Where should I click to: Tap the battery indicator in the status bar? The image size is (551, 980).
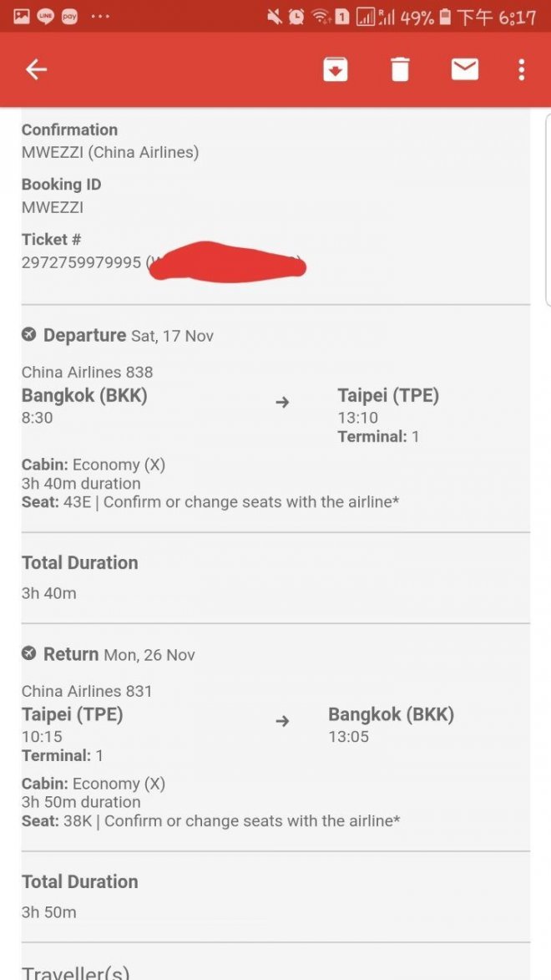pos(445,16)
